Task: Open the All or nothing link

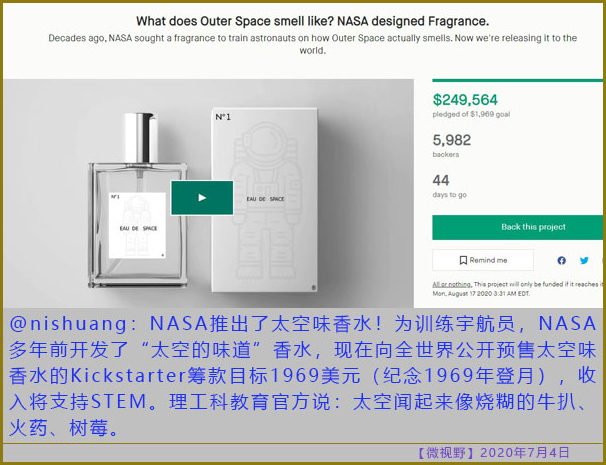Action: pos(451,284)
